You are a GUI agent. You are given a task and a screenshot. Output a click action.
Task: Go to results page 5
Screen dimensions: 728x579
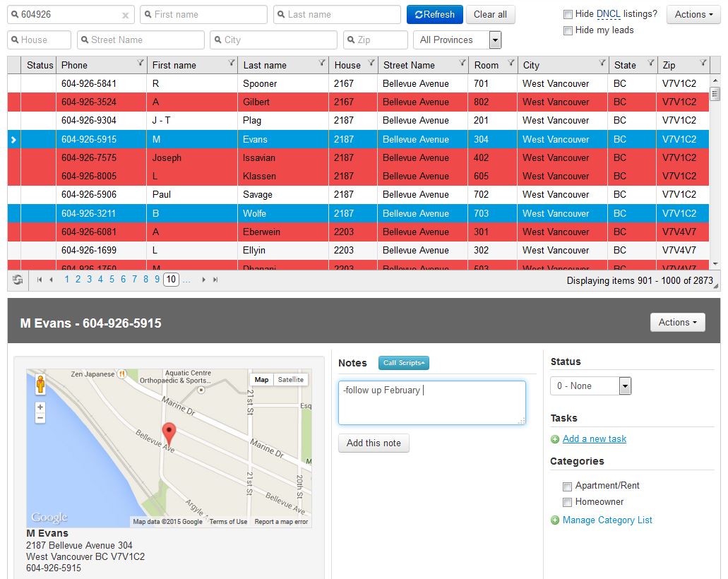point(112,279)
